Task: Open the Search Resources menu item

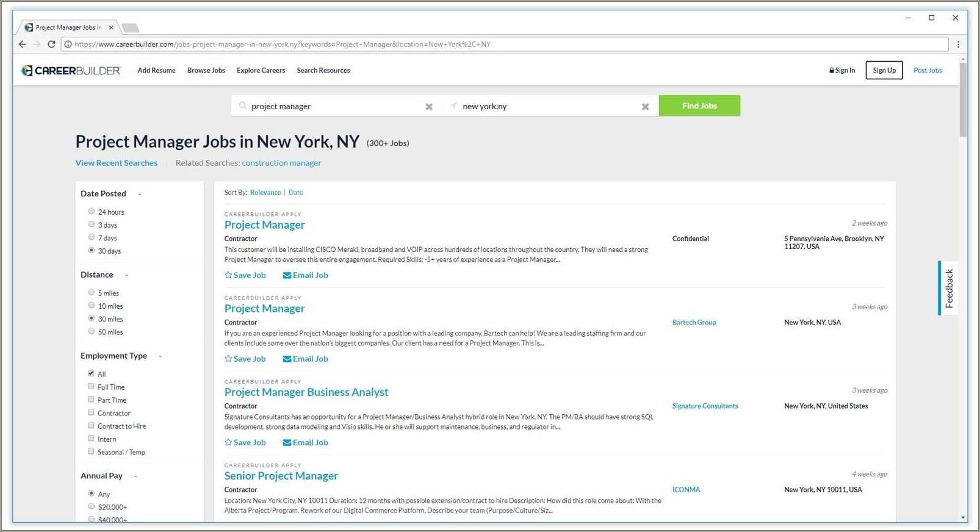Action: pos(323,70)
